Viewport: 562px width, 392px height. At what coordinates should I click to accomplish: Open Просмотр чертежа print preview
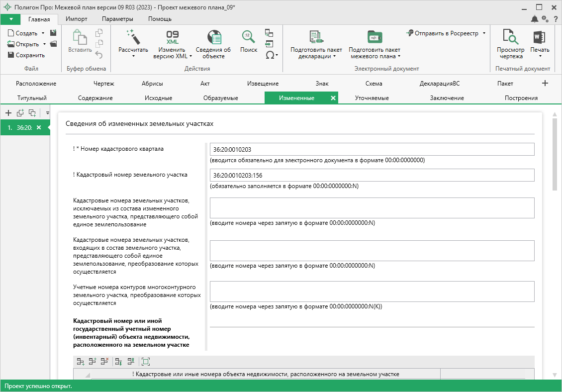click(510, 37)
